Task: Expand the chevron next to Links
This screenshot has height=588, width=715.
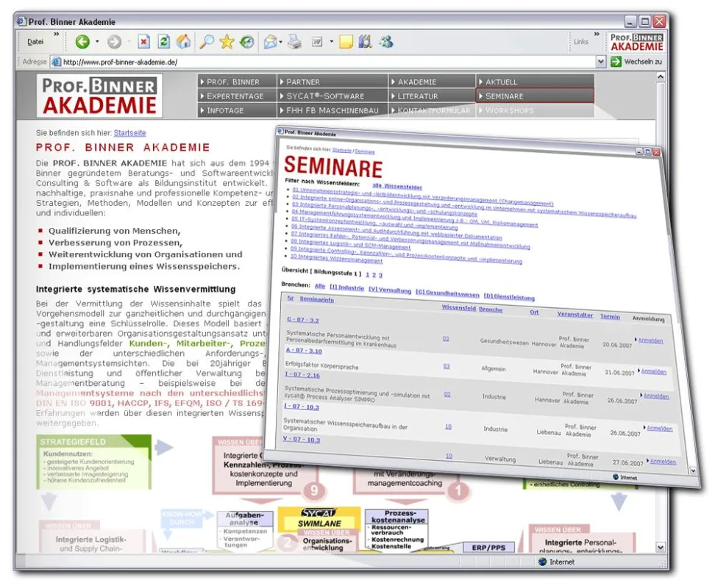Action: point(597,34)
